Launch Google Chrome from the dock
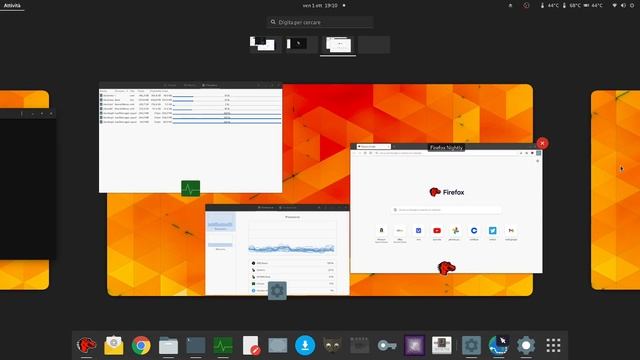Screen dimensions: 640x360 (x=141, y=345)
